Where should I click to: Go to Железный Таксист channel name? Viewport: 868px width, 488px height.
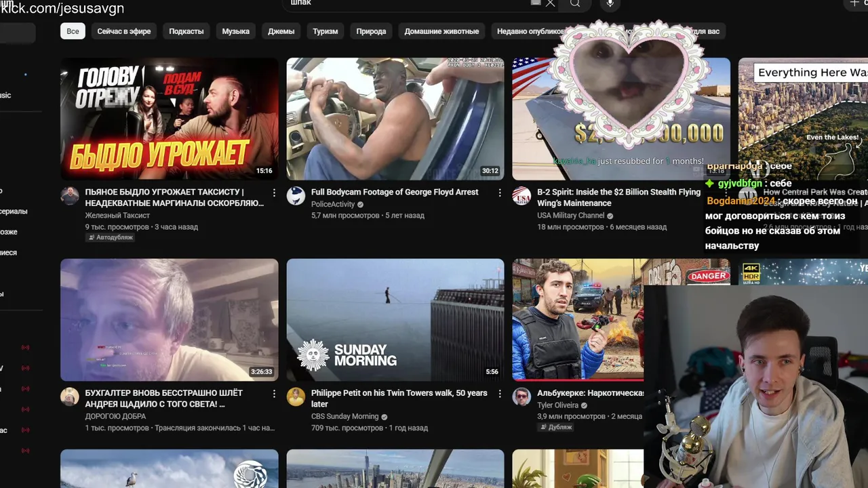[x=118, y=216]
